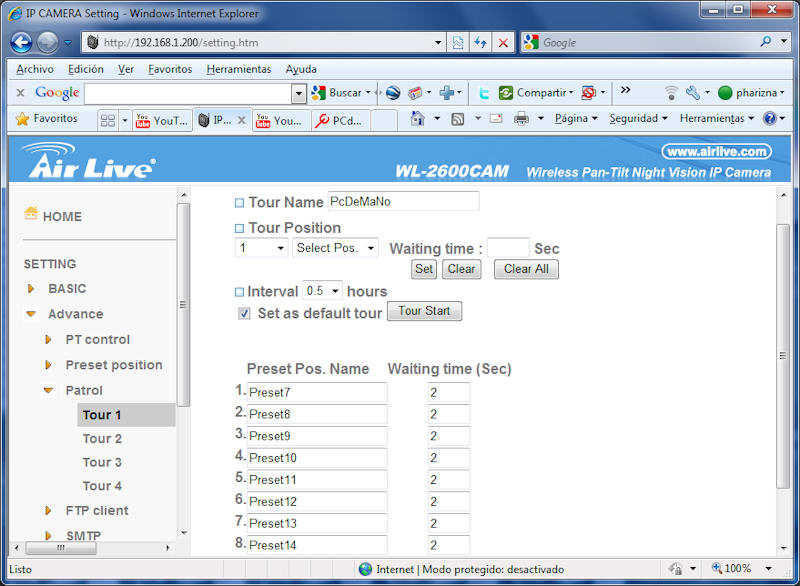Click compatibility view icon in address bar

pos(458,42)
